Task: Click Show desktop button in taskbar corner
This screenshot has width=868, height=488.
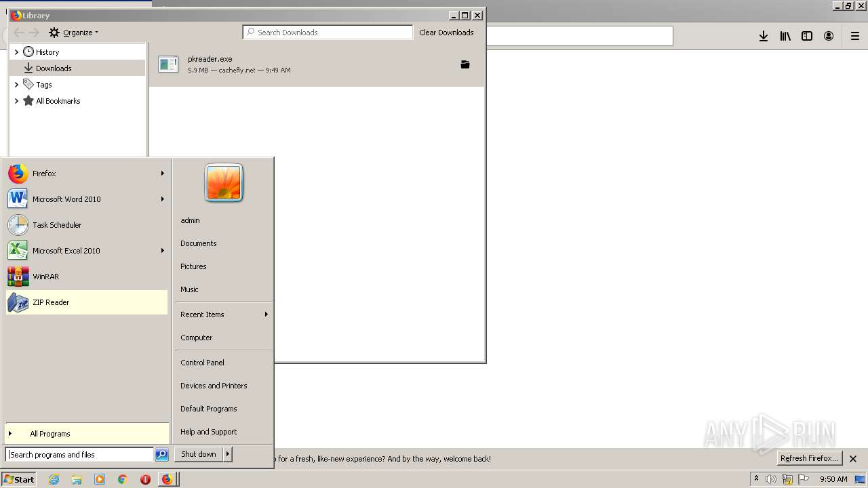Action: click(x=861, y=479)
